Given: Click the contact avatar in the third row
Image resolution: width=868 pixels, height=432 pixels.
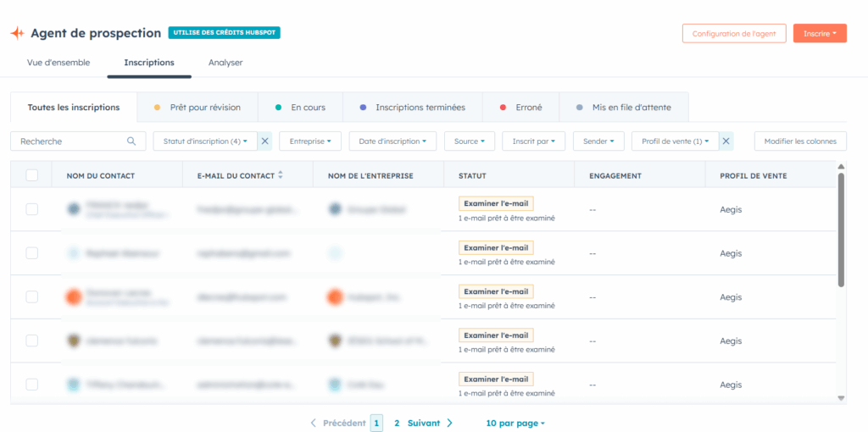Looking at the screenshot, I should click(73, 297).
